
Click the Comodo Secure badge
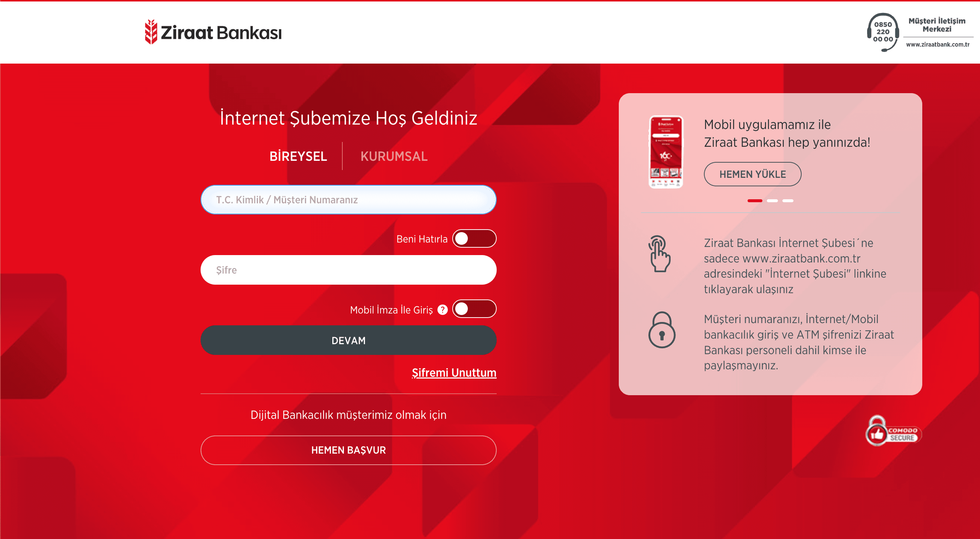tap(893, 431)
